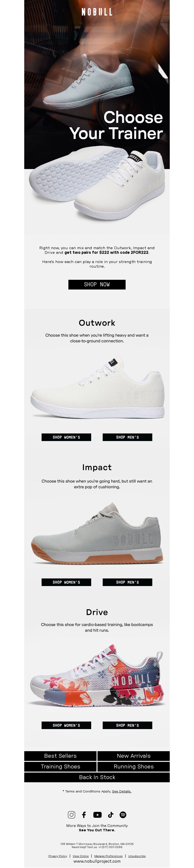Follow the See Details terms link

(122, 791)
